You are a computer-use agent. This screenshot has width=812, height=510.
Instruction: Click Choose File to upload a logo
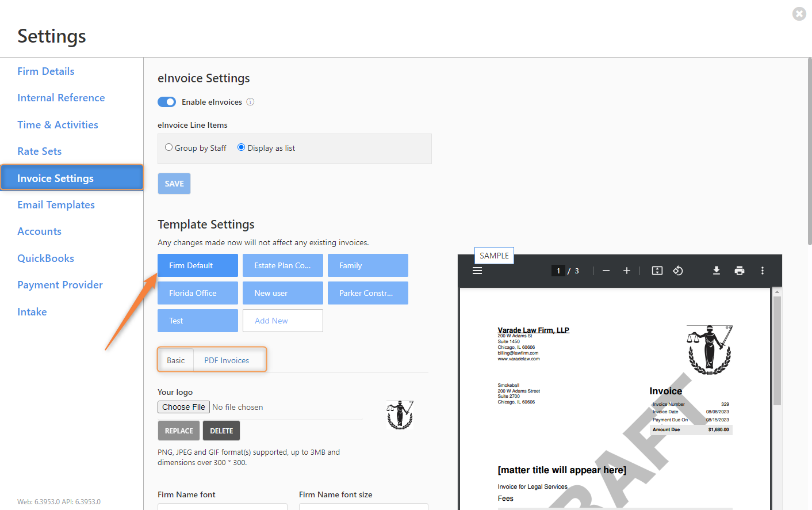[183, 407]
